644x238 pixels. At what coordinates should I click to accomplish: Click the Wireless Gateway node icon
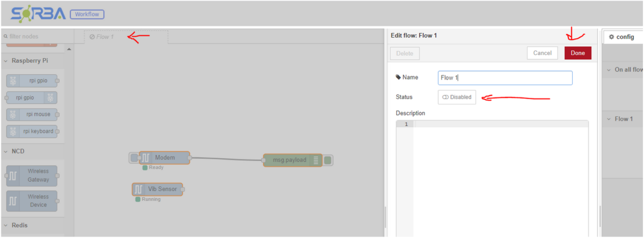(13, 176)
